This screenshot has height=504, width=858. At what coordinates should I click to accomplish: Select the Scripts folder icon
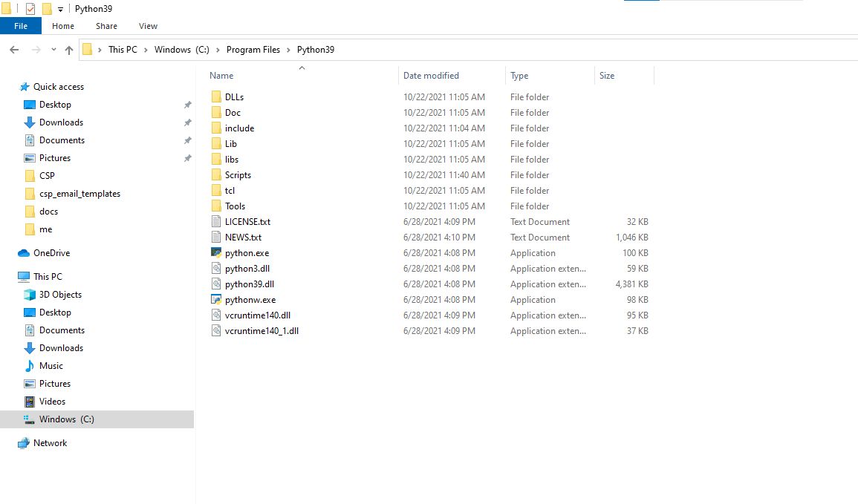tap(216, 175)
